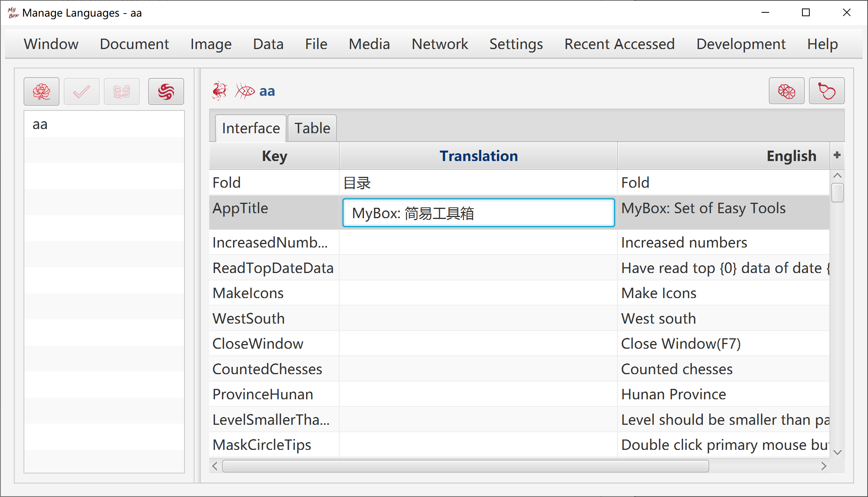The image size is (868, 497).
Task: Select the WestSouth key cell
Action: pos(274,319)
